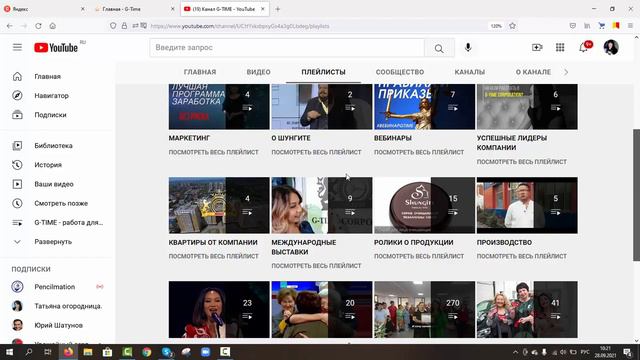
Task: Select the ПЛЕЙЛИСТЫ channel tab
Action: [323, 72]
